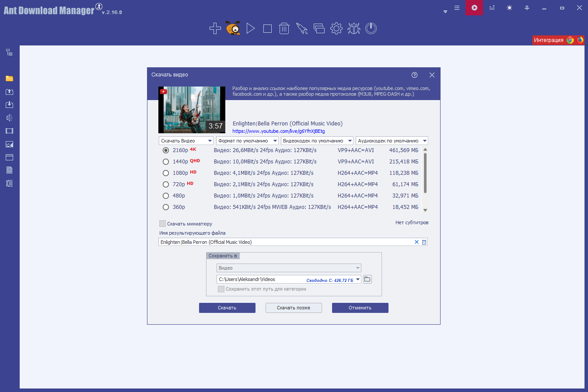Select the 360p quality option

(166, 207)
